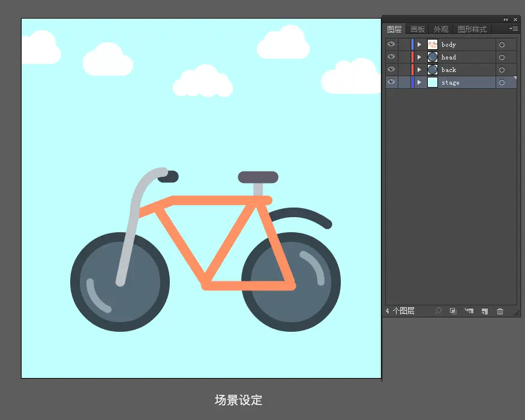The image size is (525, 420).
Task: Collapse panel with double-arrow icon
Action: coord(506,19)
